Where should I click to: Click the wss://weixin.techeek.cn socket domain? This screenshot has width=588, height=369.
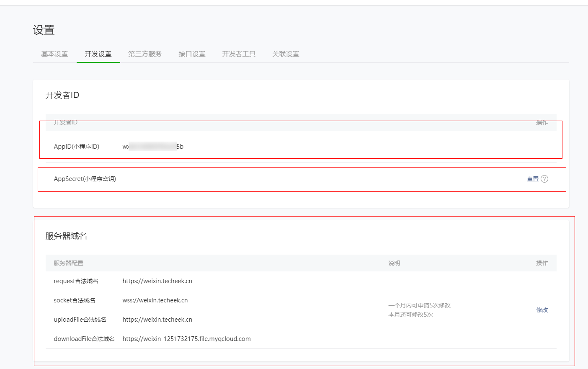tap(155, 300)
